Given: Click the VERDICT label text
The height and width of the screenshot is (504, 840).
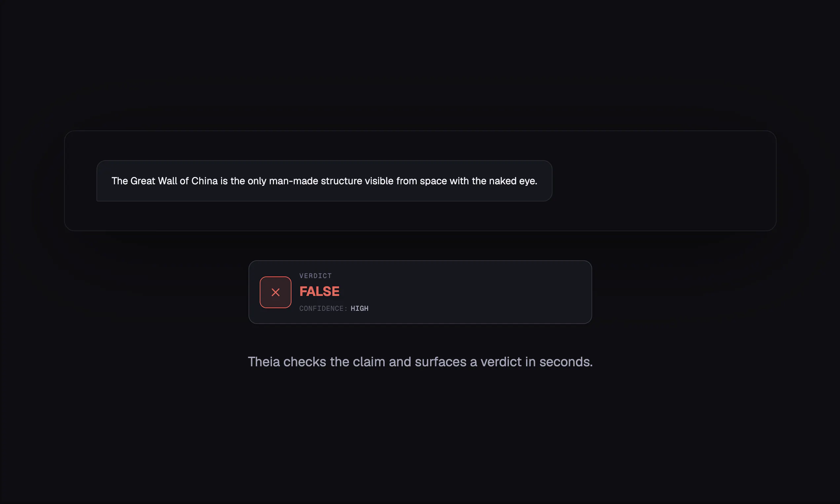Looking at the screenshot, I should 315,276.
